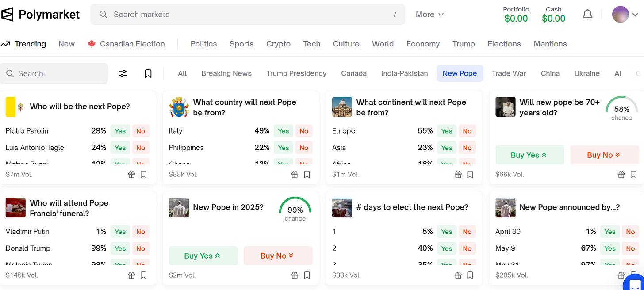Bookmark the Pope Francis' funeral market
Screen dimensions: 644x290
143,275
